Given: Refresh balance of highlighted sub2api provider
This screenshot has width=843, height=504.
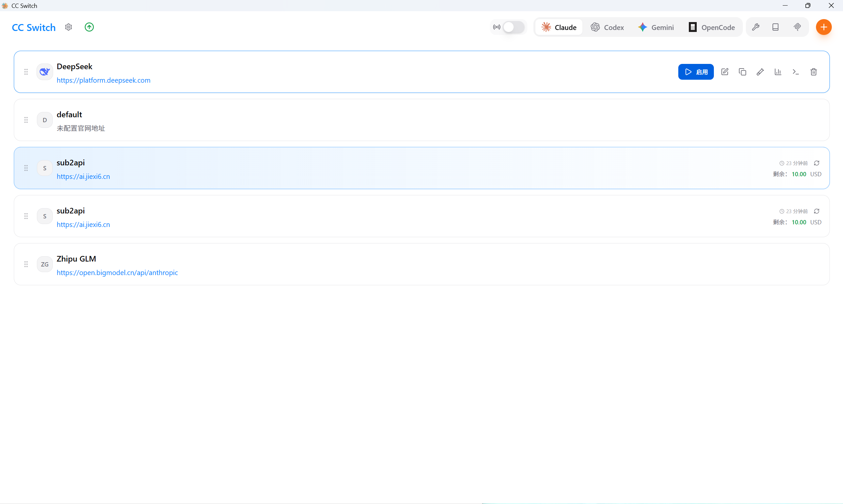Looking at the screenshot, I should (x=817, y=163).
